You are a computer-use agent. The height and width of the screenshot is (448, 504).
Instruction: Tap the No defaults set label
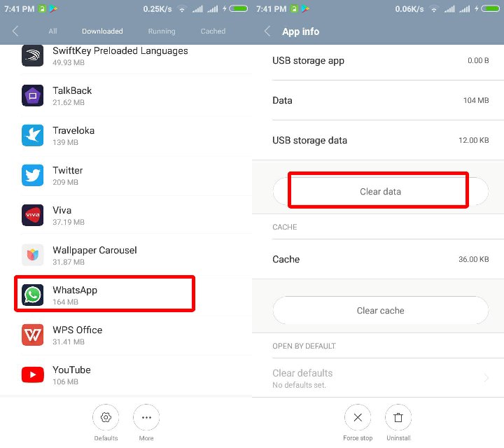click(x=299, y=385)
